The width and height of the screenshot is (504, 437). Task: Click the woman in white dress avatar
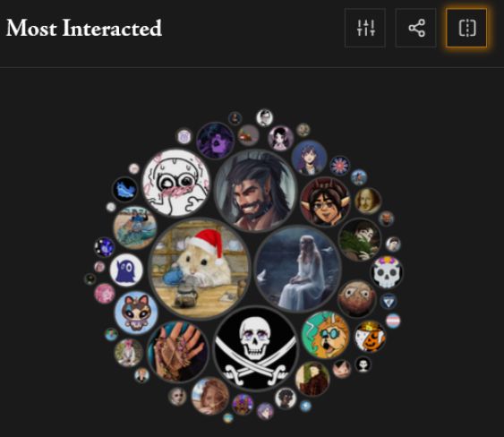[x=298, y=269]
